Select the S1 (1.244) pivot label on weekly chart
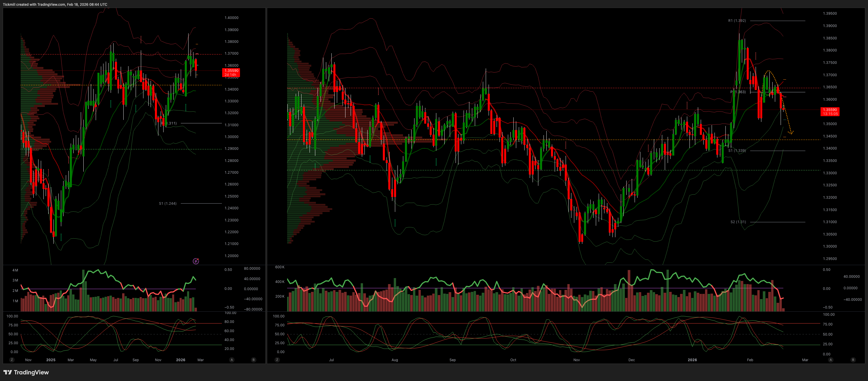The height and width of the screenshot is (381, 868). [168, 203]
